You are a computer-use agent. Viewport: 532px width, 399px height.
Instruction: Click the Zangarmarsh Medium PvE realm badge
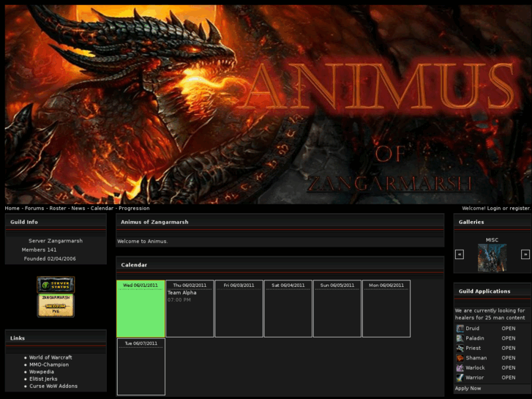56,305
